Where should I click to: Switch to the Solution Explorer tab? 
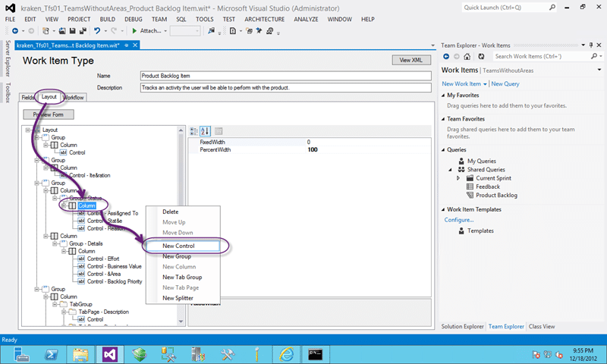(x=463, y=327)
